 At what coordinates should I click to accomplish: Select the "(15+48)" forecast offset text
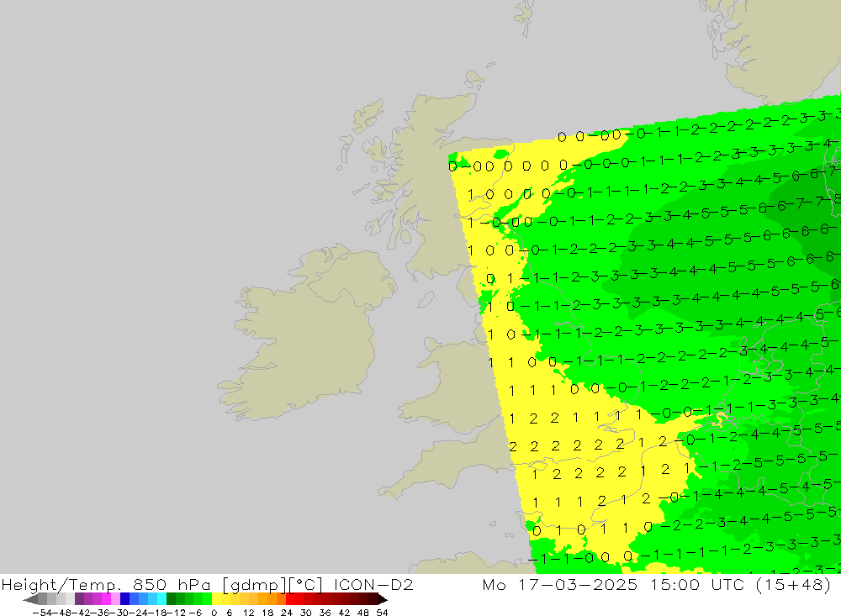click(x=794, y=584)
